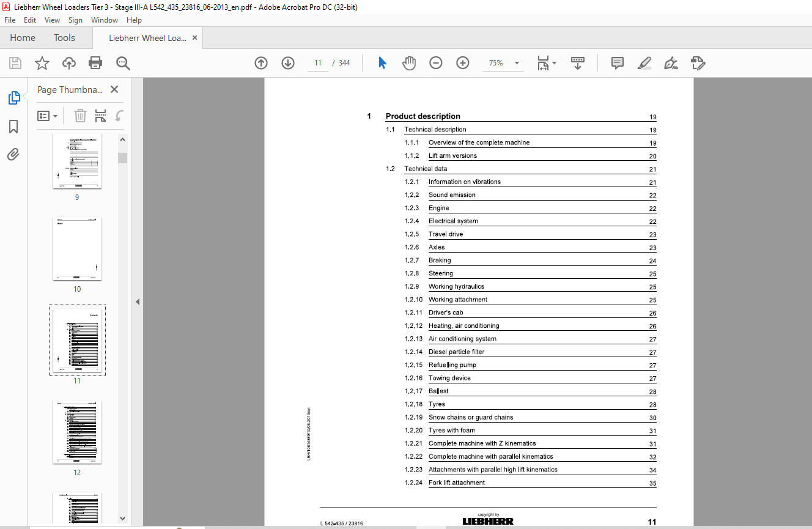Zoom in with the plus button
This screenshot has height=529, width=812.
point(463,63)
